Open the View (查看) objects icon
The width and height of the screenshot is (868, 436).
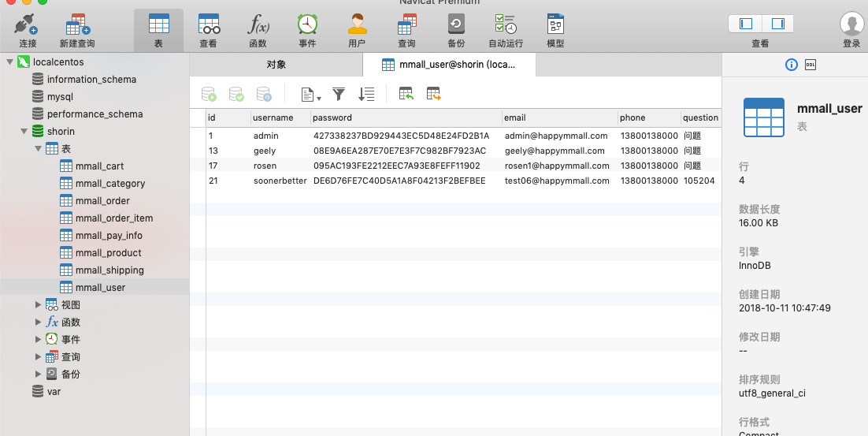pyautogui.click(x=209, y=31)
